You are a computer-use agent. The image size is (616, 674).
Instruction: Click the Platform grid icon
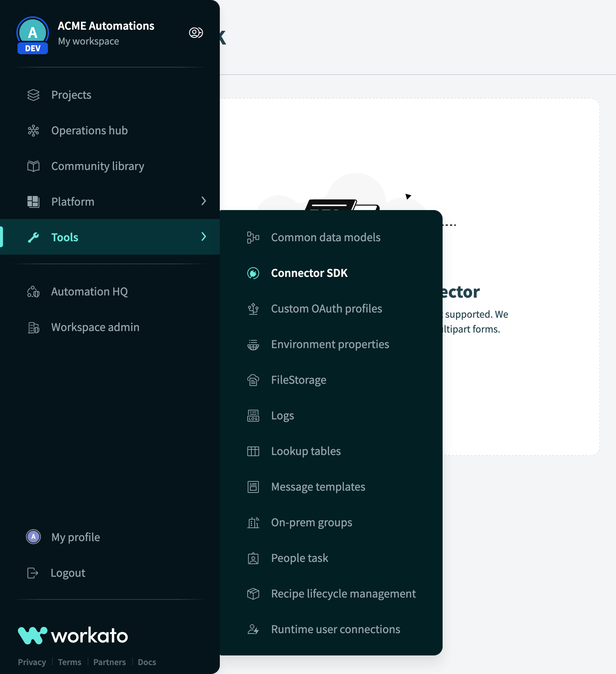pyautogui.click(x=33, y=202)
